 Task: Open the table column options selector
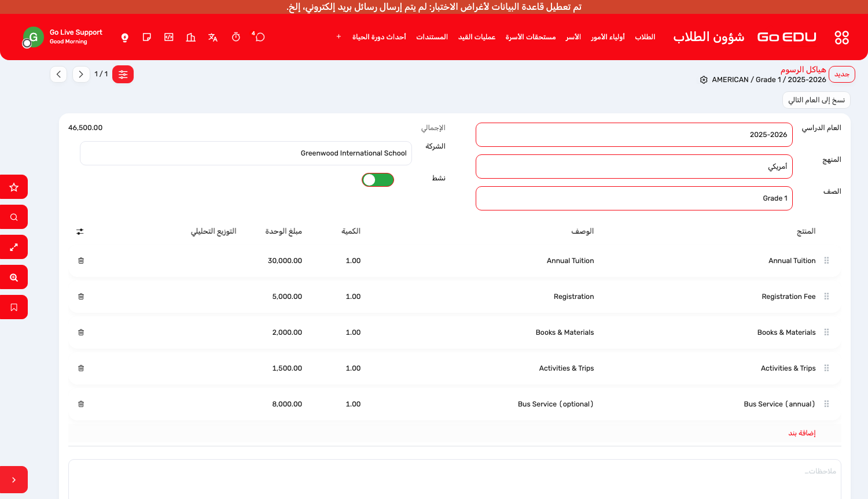coord(80,231)
